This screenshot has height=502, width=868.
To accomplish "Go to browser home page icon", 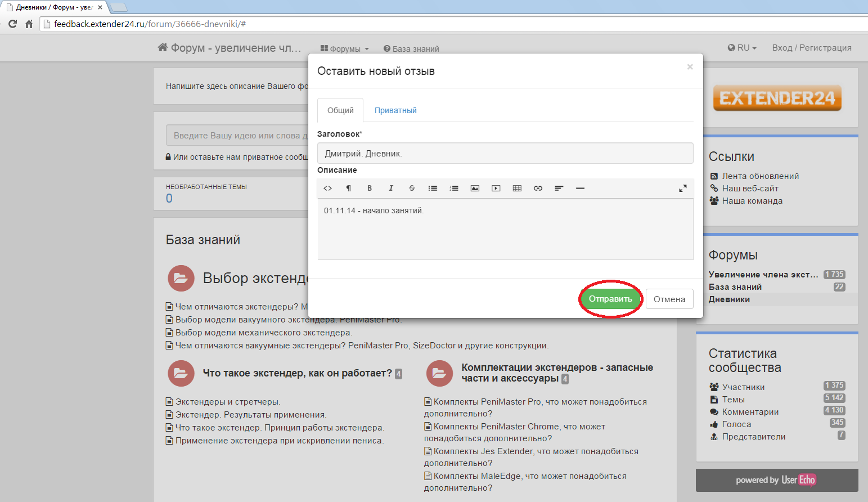I will point(29,24).
